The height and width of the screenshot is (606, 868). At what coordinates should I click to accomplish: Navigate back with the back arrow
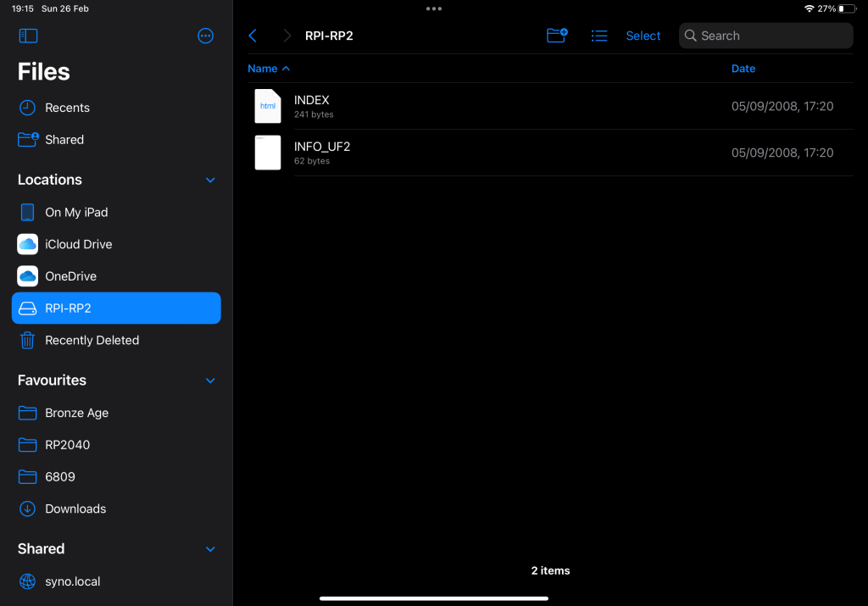[252, 36]
